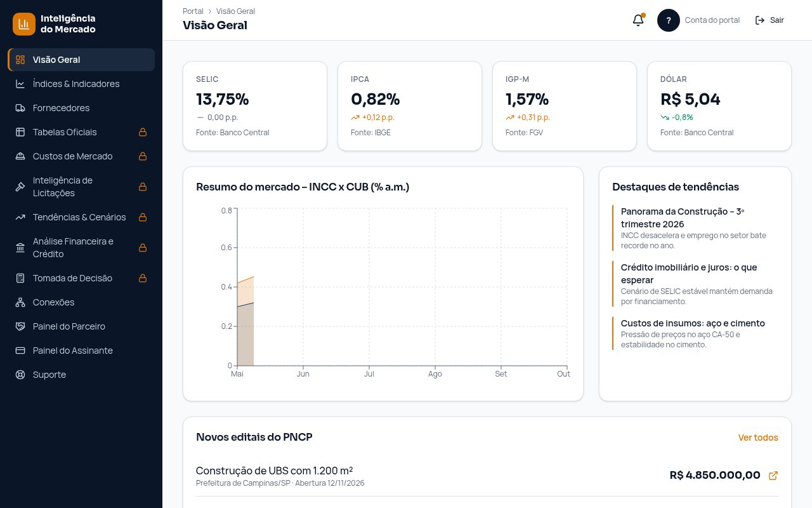The image size is (812, 508).
Task: Click the Suporte lifebuoy icon
Action: (20, 375)
